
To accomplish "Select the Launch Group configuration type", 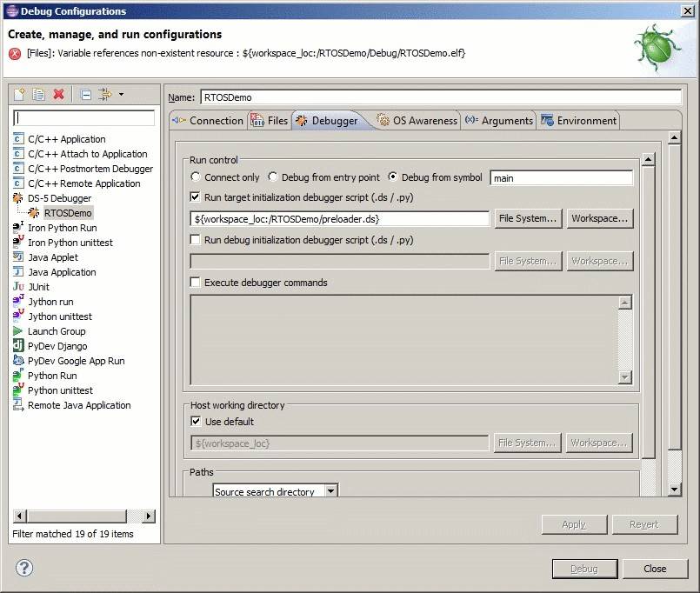I will tap(57, 331).
